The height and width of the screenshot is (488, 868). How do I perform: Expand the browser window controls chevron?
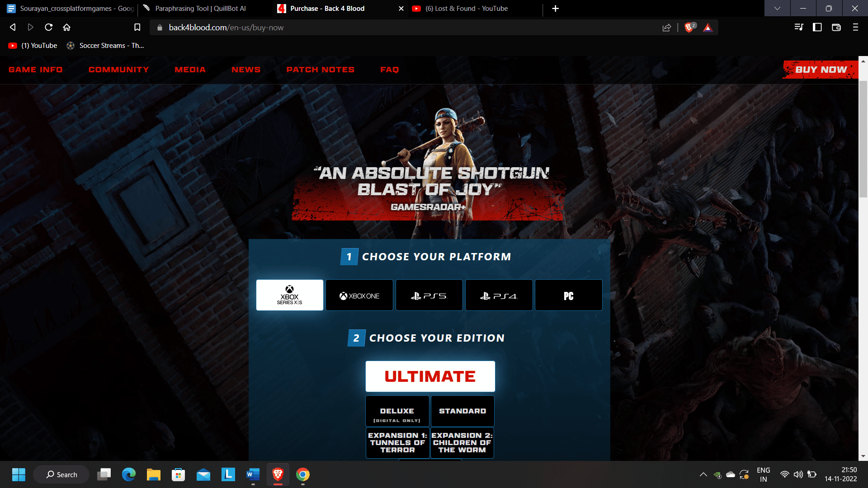pyautogui.click(x=777, y=8)
